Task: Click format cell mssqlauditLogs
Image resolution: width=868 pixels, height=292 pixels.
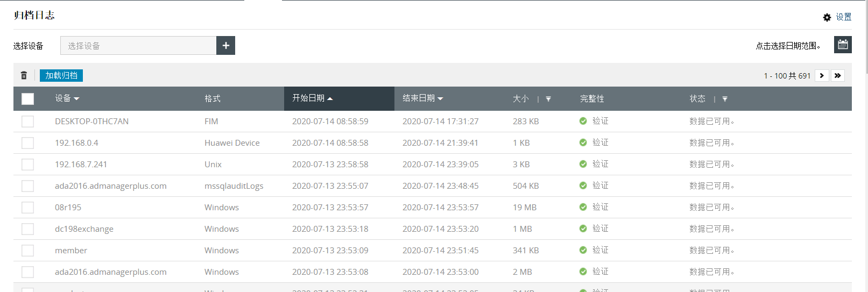Action: 234,186
